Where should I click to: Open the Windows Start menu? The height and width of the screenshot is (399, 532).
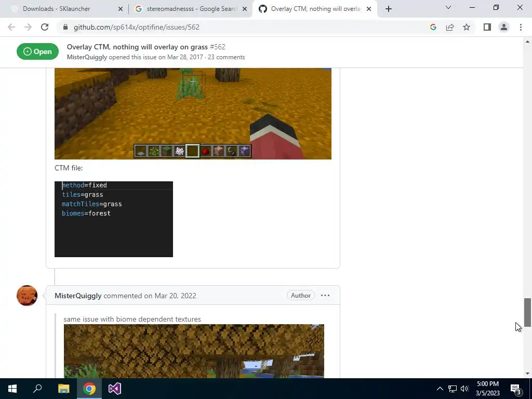(x=12, y=389)
